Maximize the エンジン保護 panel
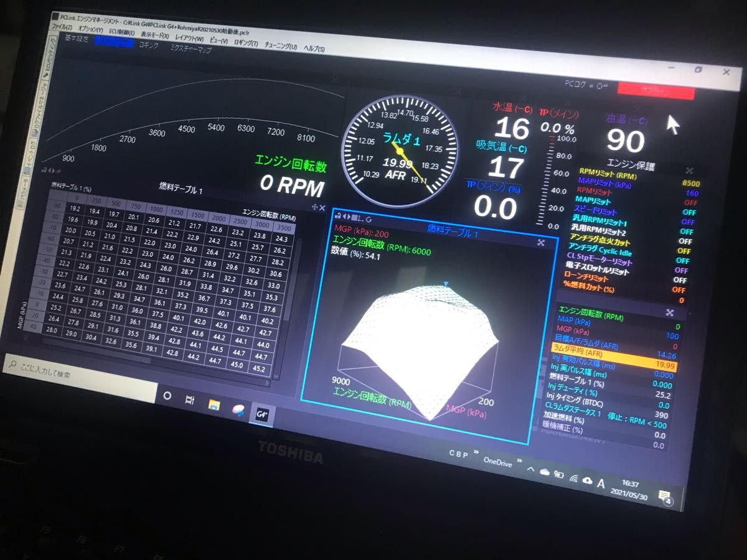This screenshot has width=747, height=560. (689, 170)
